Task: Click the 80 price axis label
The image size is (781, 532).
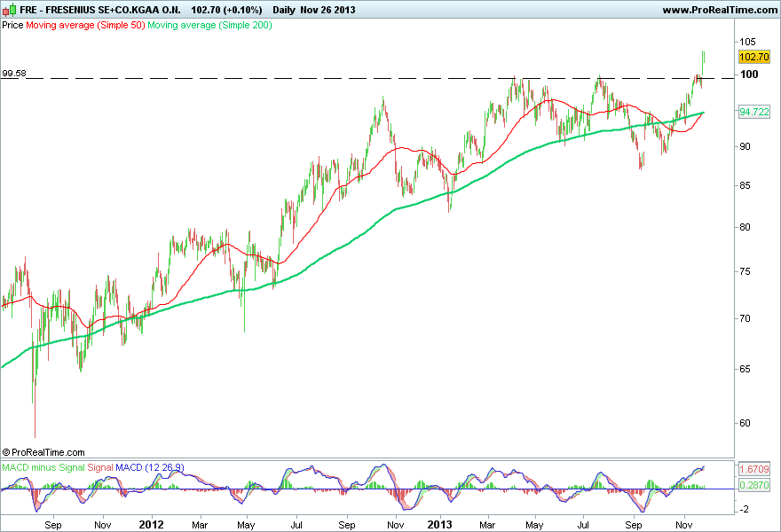Action: pyautogui.click(x=745, y=227)
